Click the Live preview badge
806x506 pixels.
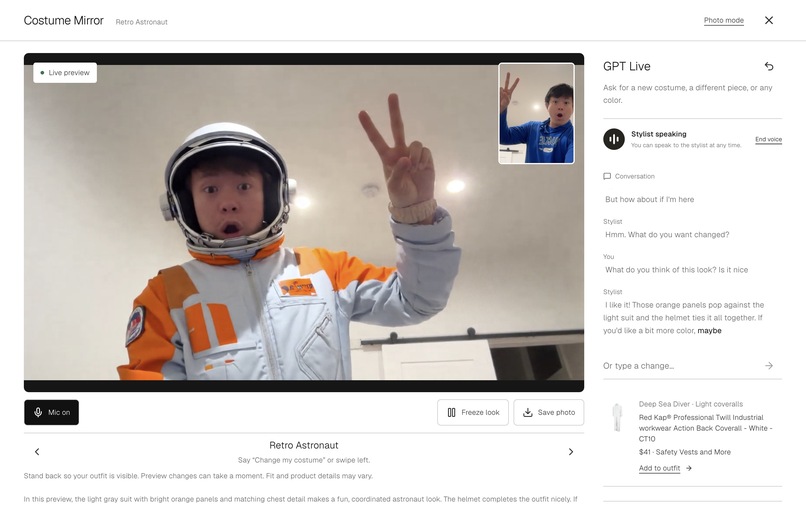[x=65, y=73]
